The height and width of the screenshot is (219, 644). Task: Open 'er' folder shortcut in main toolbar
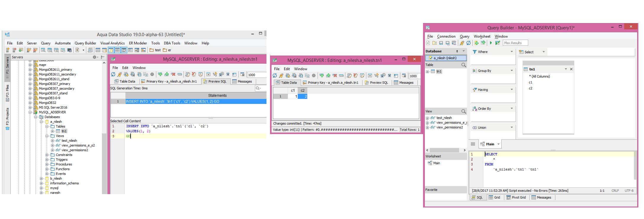[x=167, y=50]
